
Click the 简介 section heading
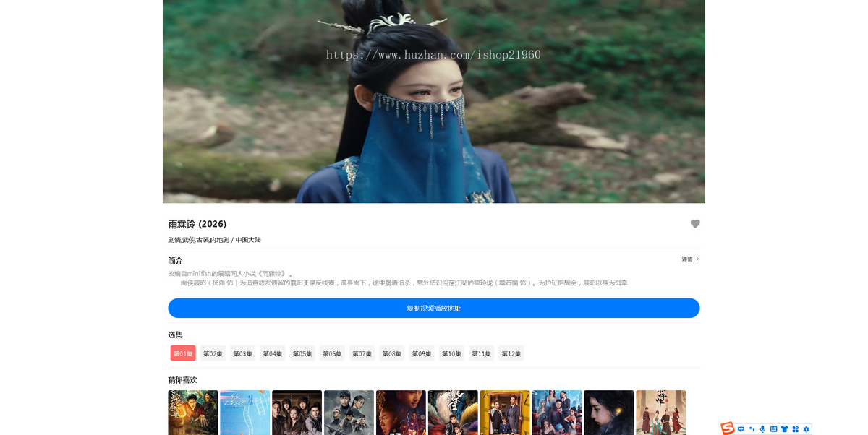point(175,260)
